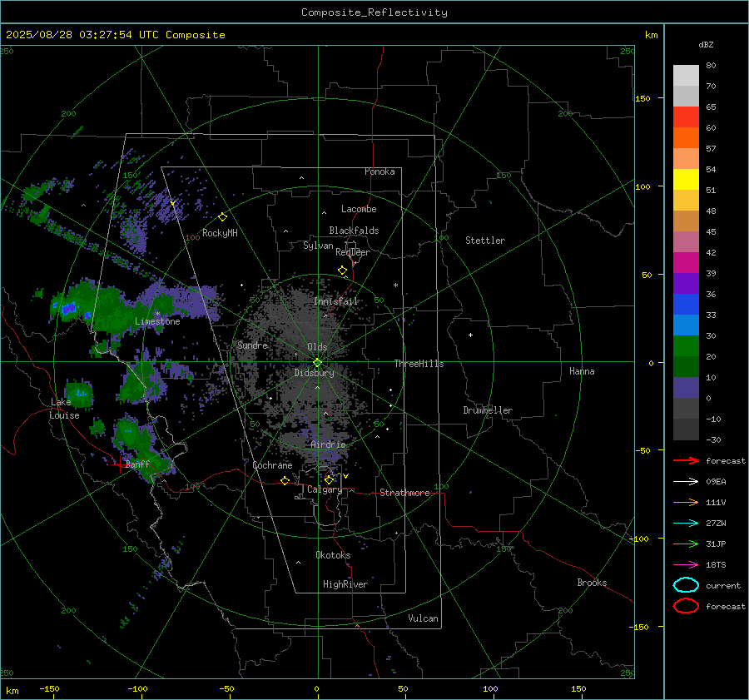Click the Banff label
Screen dimensions: 749x700
(137, 464)
